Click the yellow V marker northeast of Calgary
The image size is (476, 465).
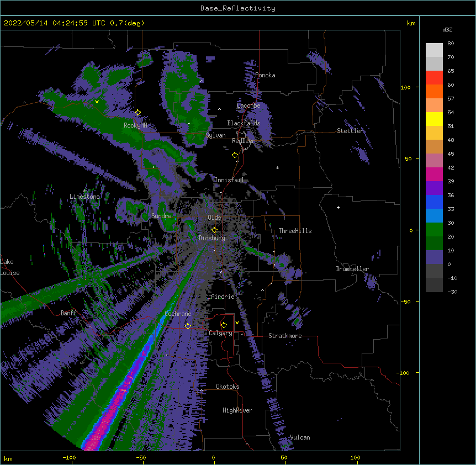tap(237, 323)
